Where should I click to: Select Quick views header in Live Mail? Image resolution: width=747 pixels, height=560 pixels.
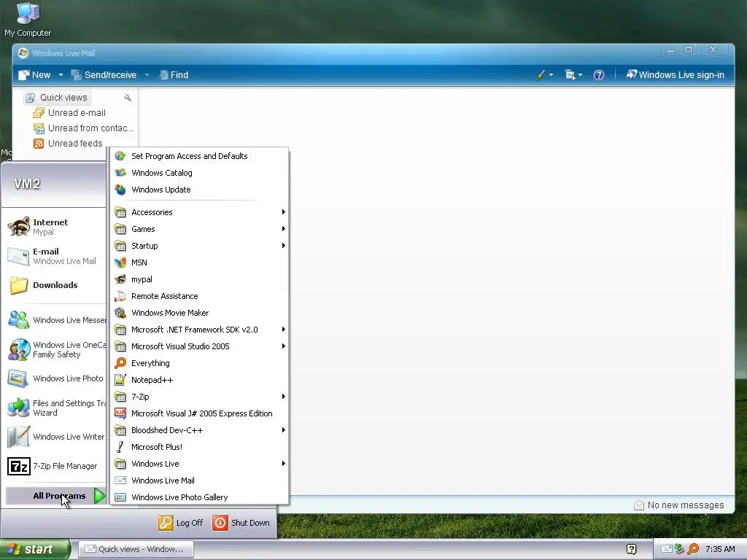(x=57, y=98)
